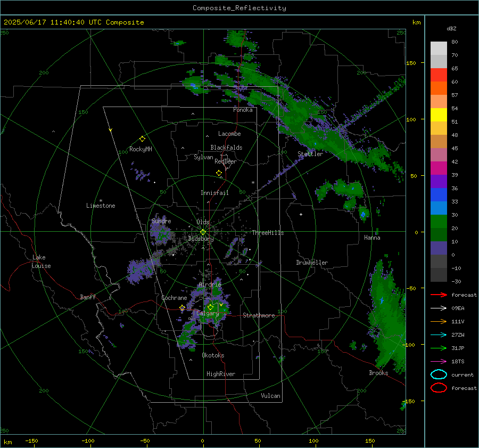This screenshot has height=448, width=479.
Task: Click the Lacombe city label
Action: click(229, 134)
